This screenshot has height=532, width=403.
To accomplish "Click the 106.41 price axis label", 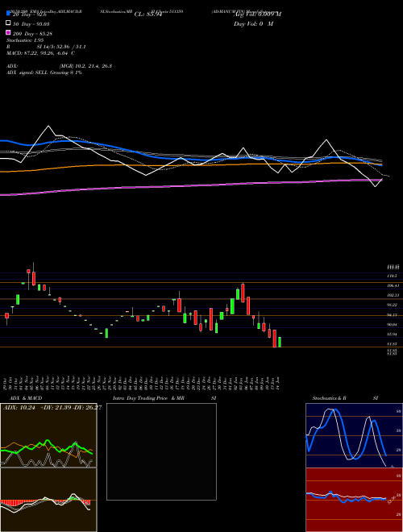I will [393, 285].
